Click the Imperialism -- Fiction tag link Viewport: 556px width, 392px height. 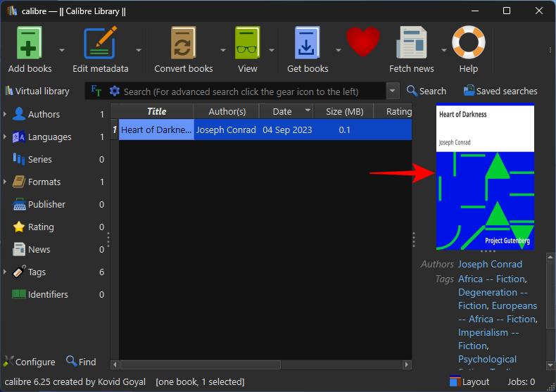(488, 339)
